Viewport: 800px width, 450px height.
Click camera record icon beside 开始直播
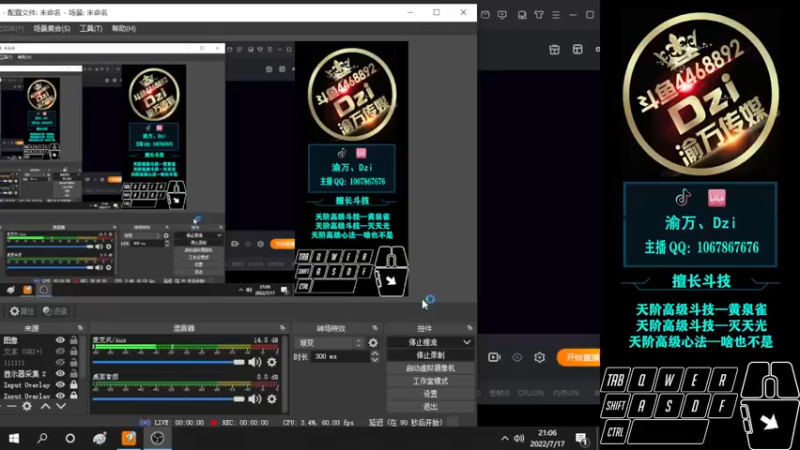point(494,357)
